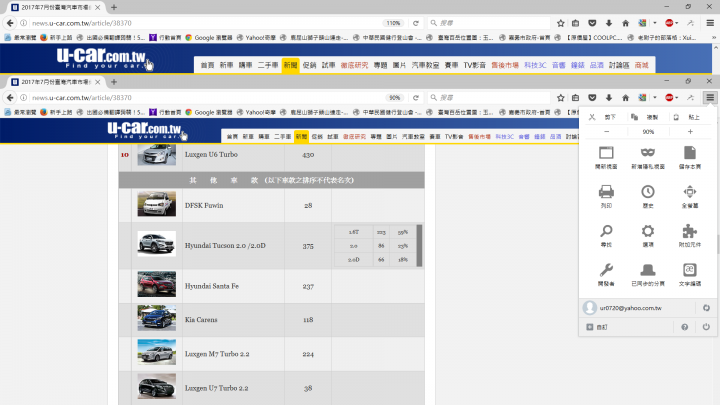Open 二手車 in back window site nav
Image resolution: width=720 pixels, height=405 pixels.
pyautogui.click(x=268, y=65)
